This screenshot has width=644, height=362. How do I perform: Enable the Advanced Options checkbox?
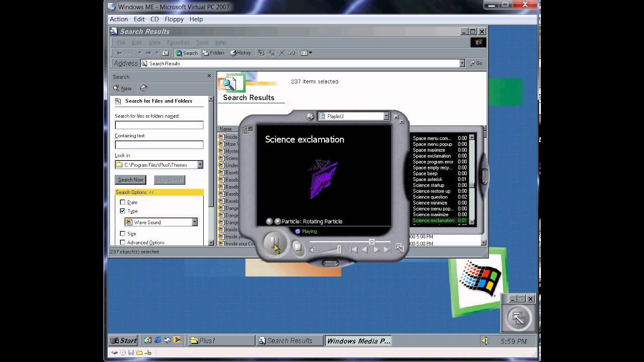(x=123, y=242)
